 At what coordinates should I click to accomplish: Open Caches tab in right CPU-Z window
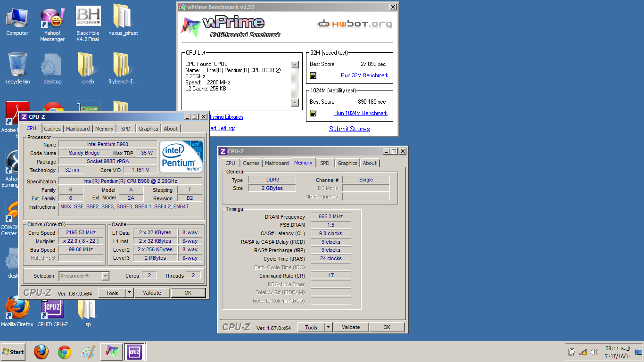[251, 163]
